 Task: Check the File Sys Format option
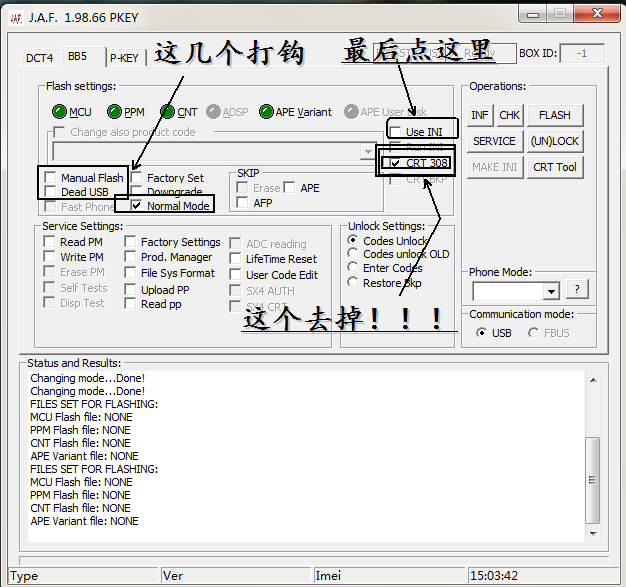[130, 272]
